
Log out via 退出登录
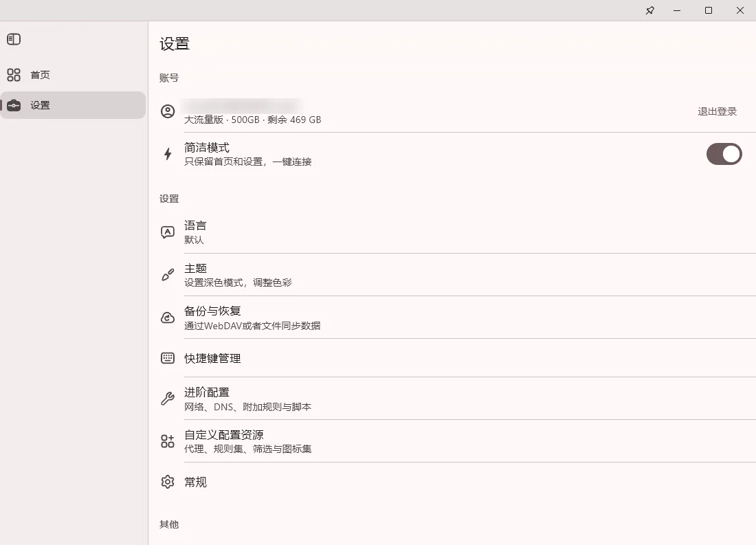(x=718, y=111)
